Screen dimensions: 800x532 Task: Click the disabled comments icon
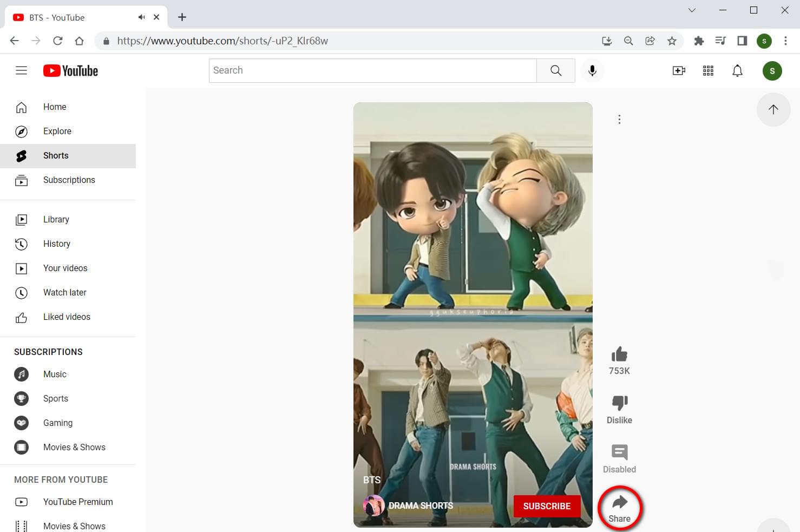point(619,452)
